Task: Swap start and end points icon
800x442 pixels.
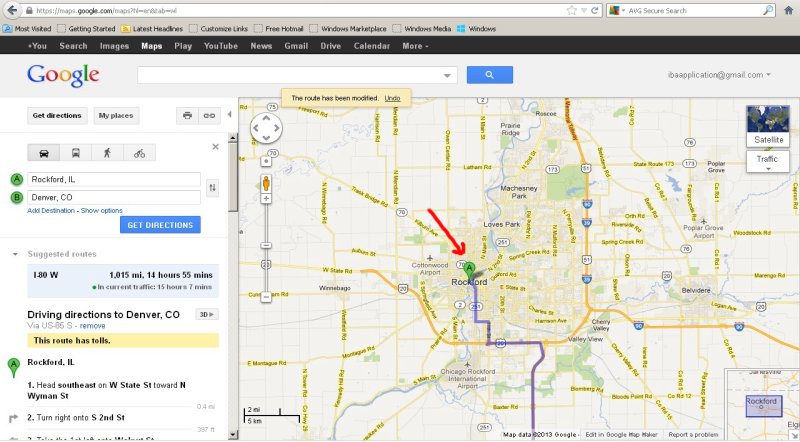Action: (212, 188)
